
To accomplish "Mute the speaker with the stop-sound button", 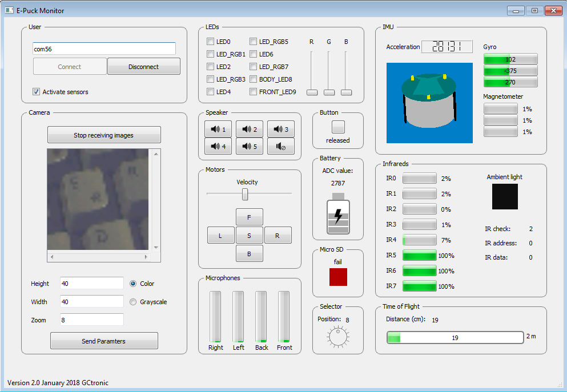I will click(x=281, y=146).
